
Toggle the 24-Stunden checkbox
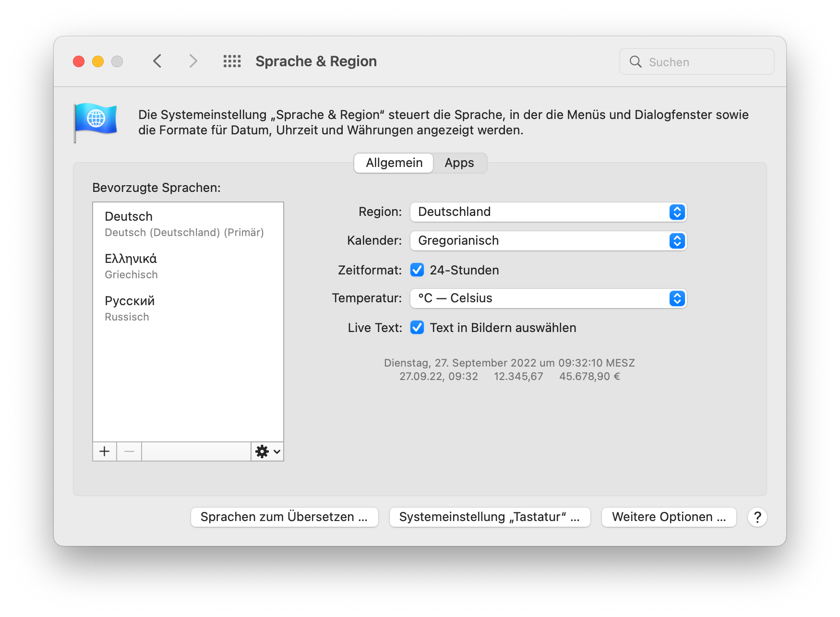click(417, 270)
